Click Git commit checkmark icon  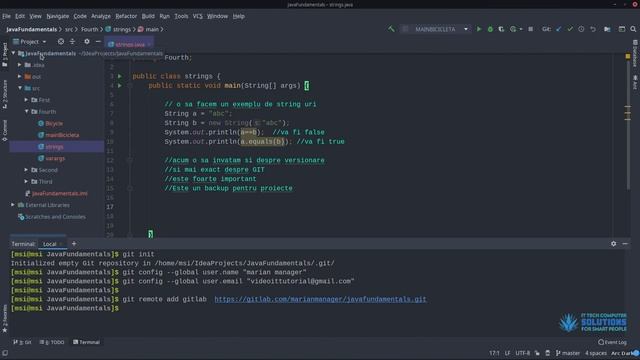[570, 29]
